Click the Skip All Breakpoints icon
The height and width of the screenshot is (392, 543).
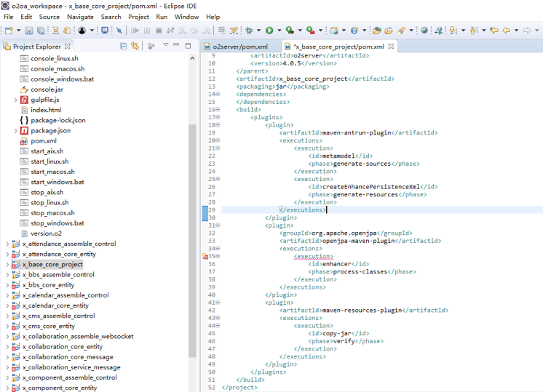click(119, 31)
